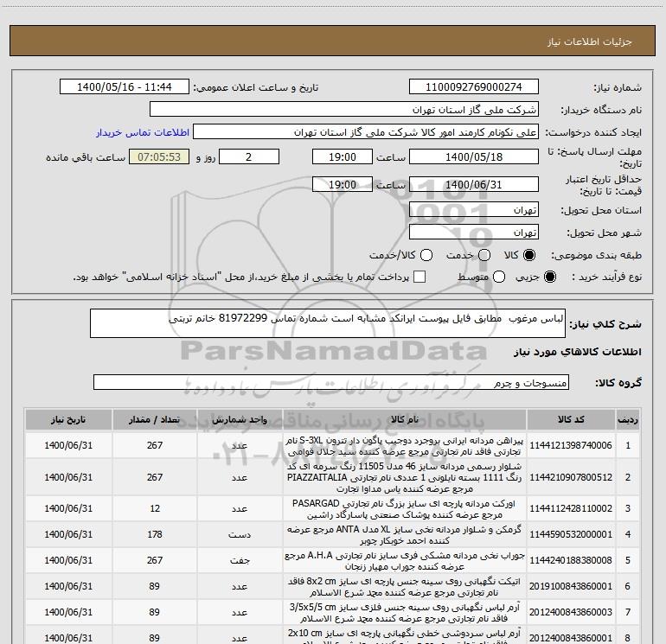Click the unit جفت in row 5

[240, 560]
